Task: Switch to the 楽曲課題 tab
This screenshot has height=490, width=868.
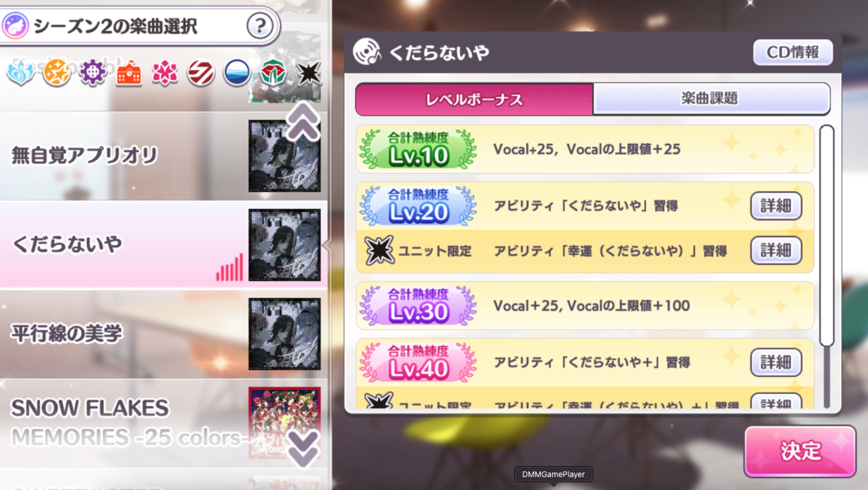Action: point(711,99)
